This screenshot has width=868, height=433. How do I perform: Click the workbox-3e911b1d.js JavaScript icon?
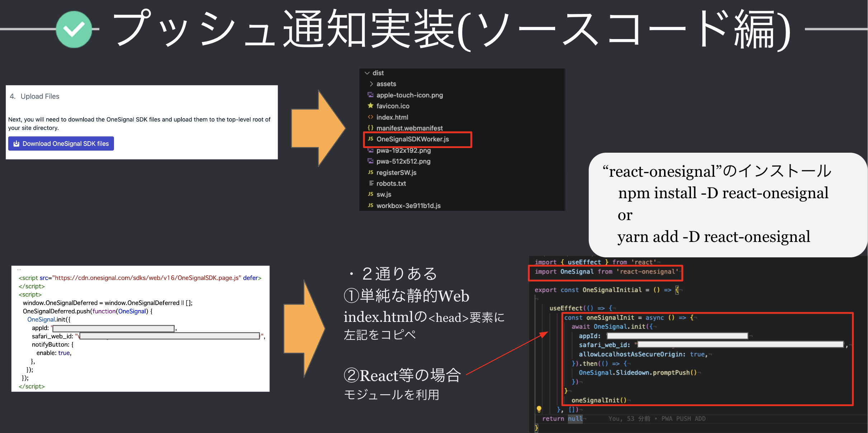[370, 205]
